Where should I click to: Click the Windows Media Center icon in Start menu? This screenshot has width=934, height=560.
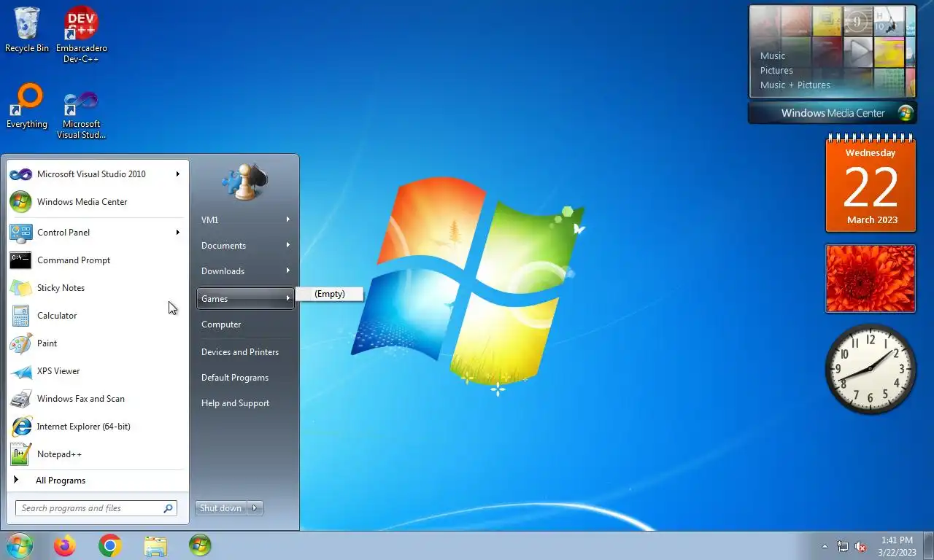click(20, 202)
